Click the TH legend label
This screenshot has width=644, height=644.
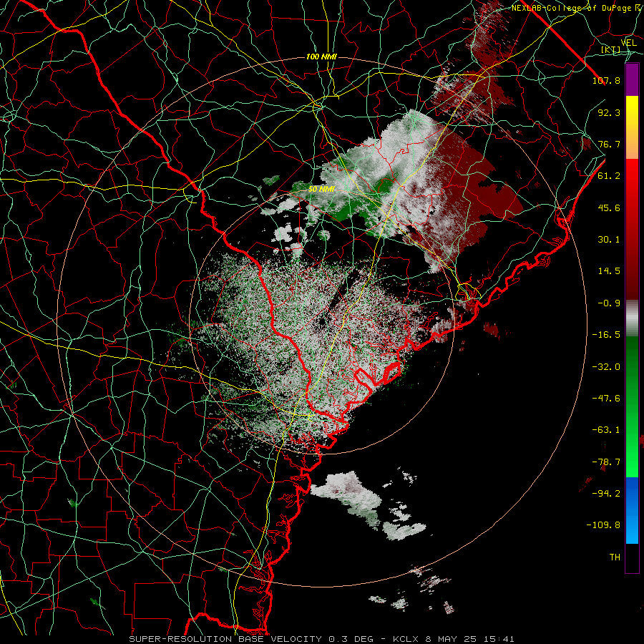(615, 557)
